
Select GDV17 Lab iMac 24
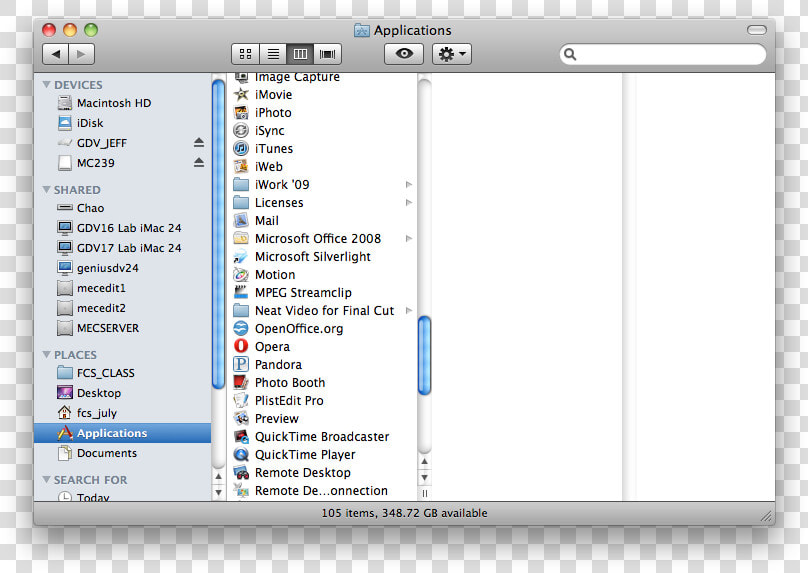(123, 248)
